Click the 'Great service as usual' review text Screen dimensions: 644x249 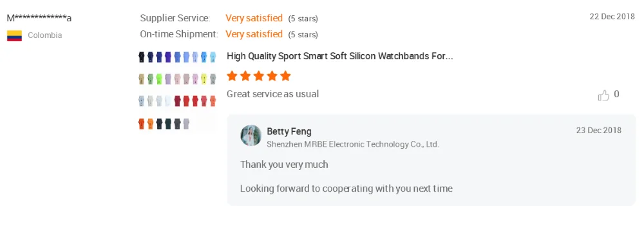pos(272,94)
